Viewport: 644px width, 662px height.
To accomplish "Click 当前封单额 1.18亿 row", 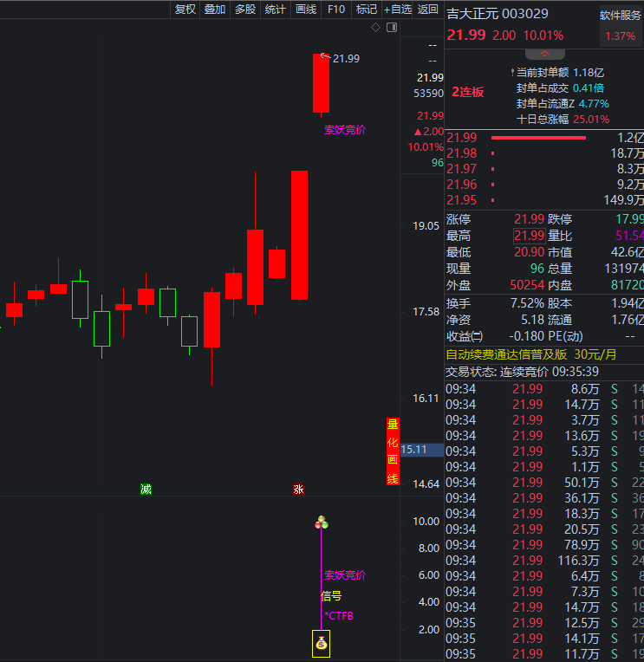I will [560, 73].
